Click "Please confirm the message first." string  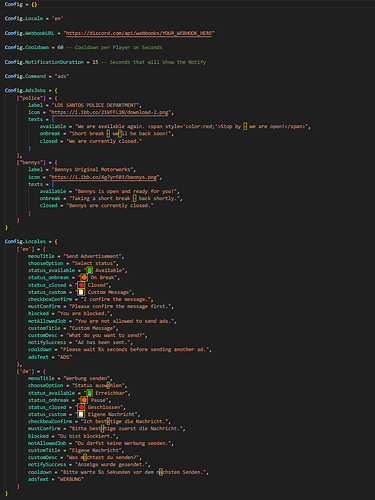coord(121,306)
